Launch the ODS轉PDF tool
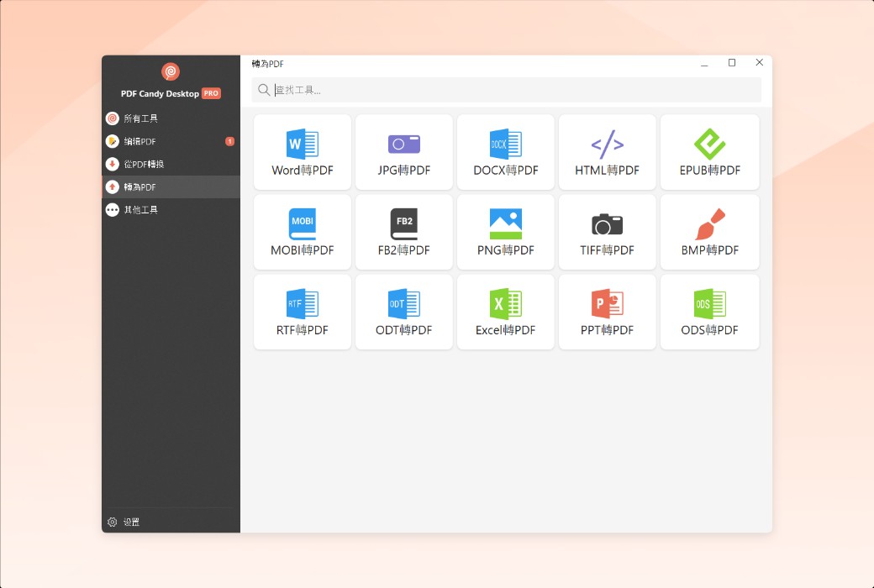Image resolution: width=874 pixels, height=588 pixels. pyautogui.click(x=709, y=312)
